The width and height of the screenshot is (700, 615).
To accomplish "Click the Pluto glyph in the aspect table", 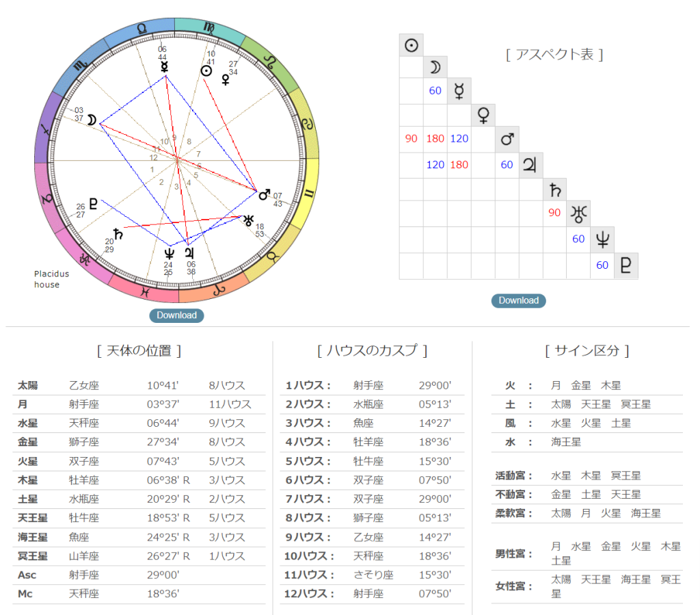I will pyautogui.click(x=625, y=265).
